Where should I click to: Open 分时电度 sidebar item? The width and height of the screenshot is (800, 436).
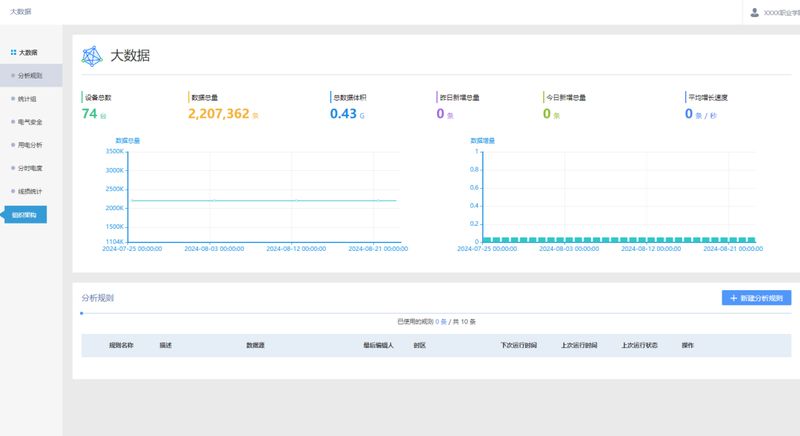tap(30, 167)
